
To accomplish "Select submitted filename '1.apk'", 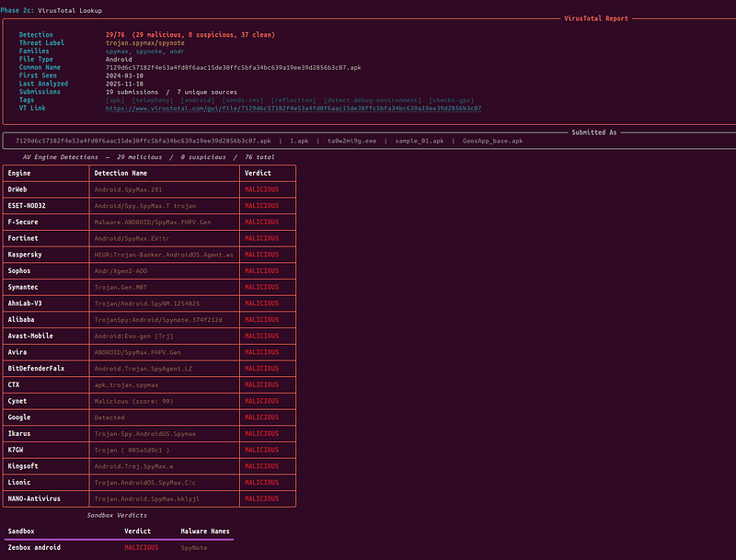I will pyautogui.click(x=299, y=141).
